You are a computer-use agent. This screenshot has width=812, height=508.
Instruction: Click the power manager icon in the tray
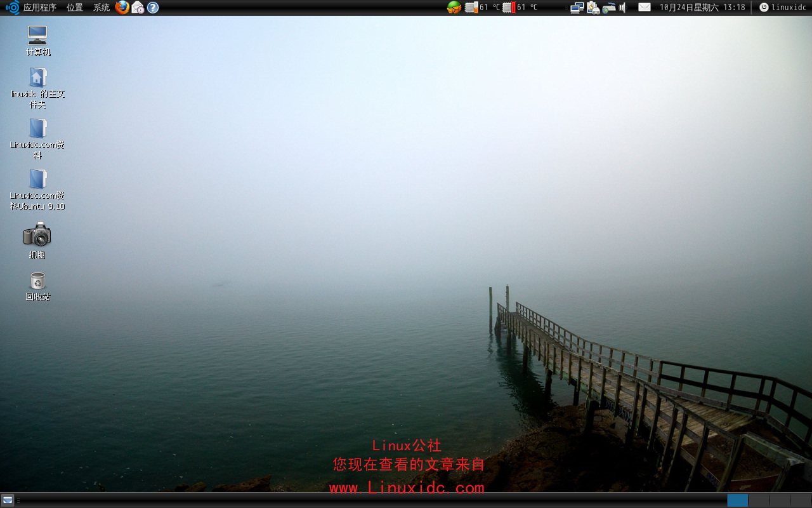[x=593, y=7]
